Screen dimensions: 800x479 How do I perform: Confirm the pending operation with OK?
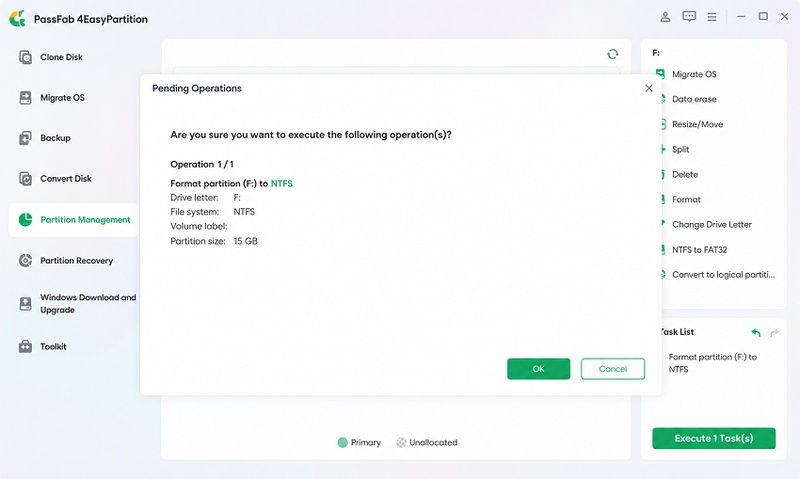point(538,369)
